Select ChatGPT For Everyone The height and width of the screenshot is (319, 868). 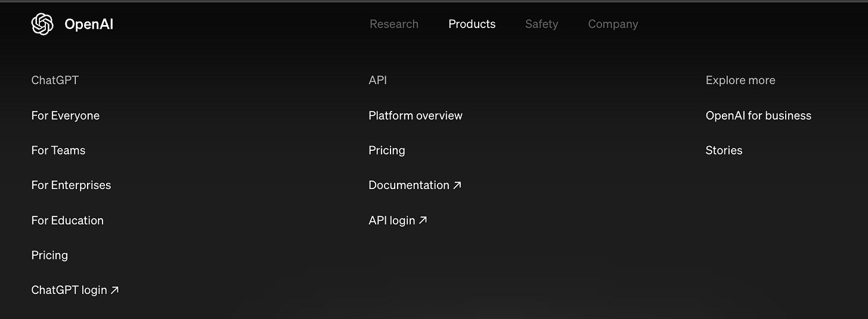(x=66, y=116)
